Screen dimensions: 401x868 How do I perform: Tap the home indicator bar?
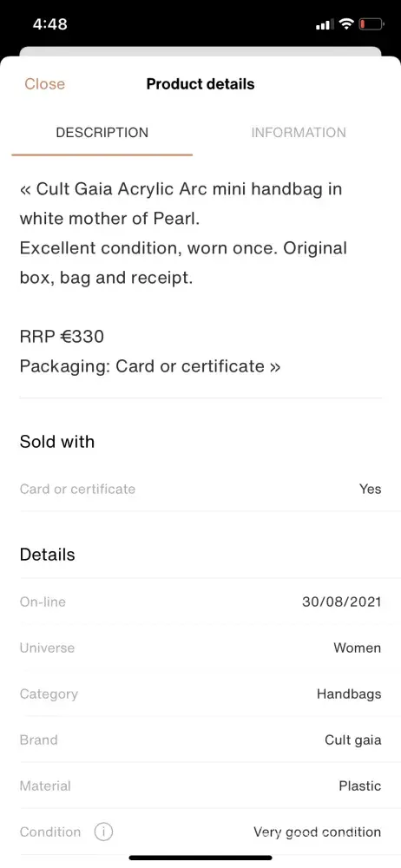click(x=200, y=858)
